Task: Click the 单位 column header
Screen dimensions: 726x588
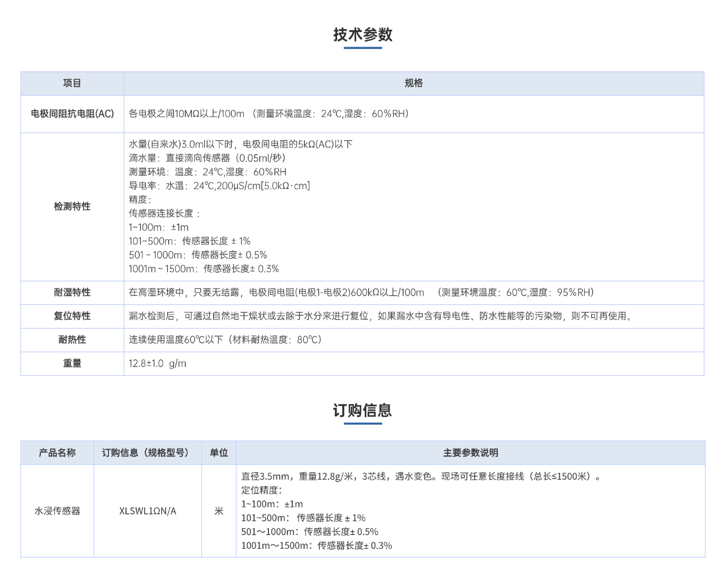Action: click(218, 453)
